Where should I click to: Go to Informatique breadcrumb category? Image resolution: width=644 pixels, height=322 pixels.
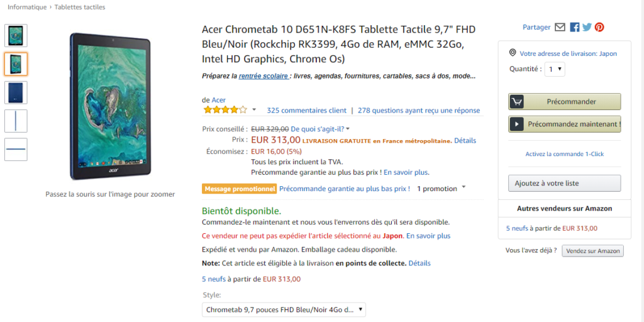pos(27,7)
